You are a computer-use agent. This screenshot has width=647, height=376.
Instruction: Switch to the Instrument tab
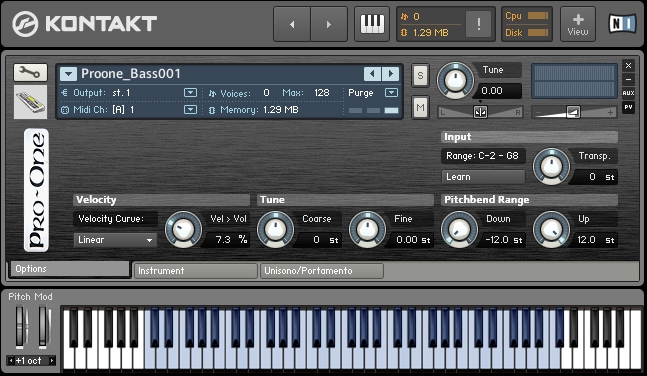pyautogui.click(x=196, y=271)
